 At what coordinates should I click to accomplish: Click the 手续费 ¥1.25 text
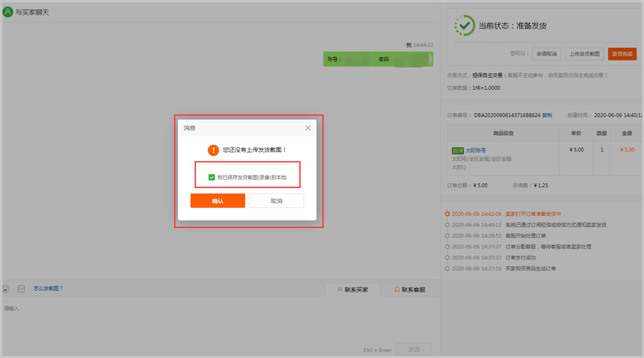click(530, 185)
